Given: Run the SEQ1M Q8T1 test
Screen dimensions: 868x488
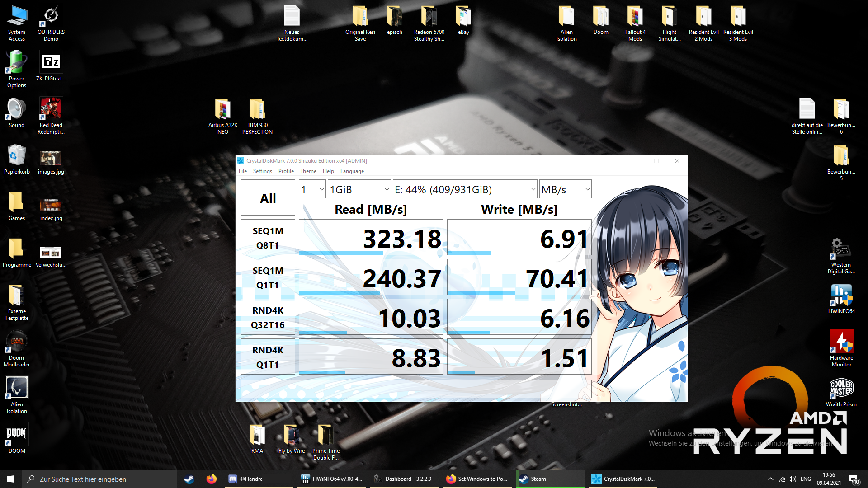Looking at the screenshot, I should coord(268,238).
